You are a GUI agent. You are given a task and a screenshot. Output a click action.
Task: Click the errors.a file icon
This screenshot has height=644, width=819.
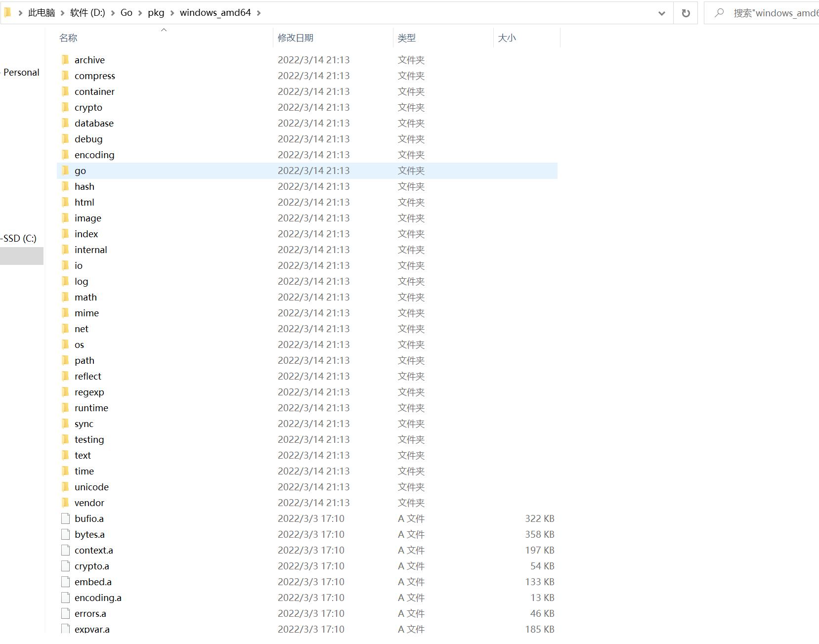[x=65, y=613]
